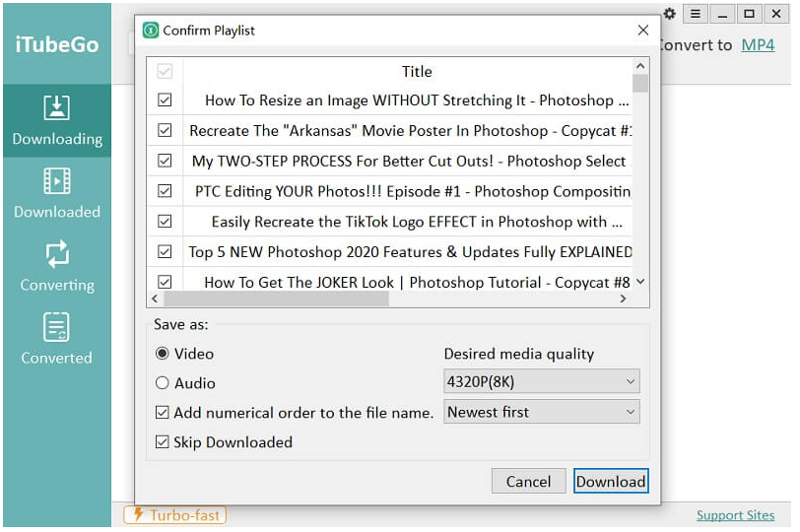This screenshot has height=532, width=800.
Task: Close the Confirm Playlist dialog
Action: pos(642,31)
